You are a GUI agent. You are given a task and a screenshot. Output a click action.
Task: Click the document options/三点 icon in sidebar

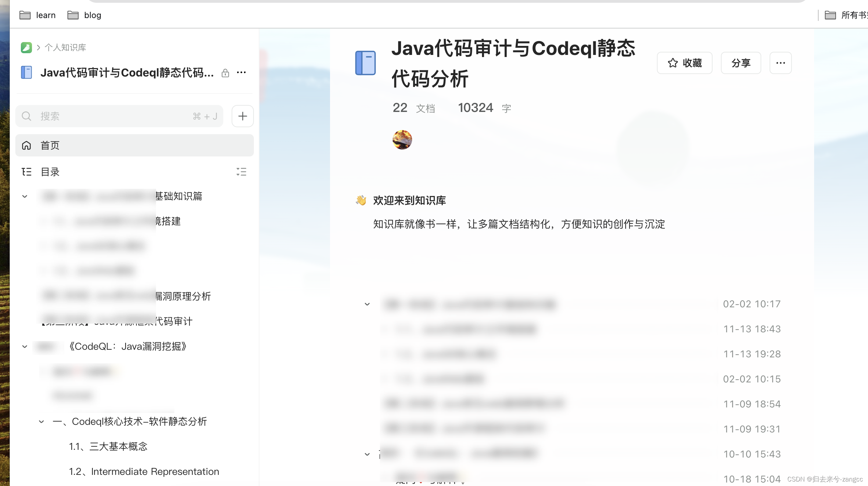click(241, 72)
